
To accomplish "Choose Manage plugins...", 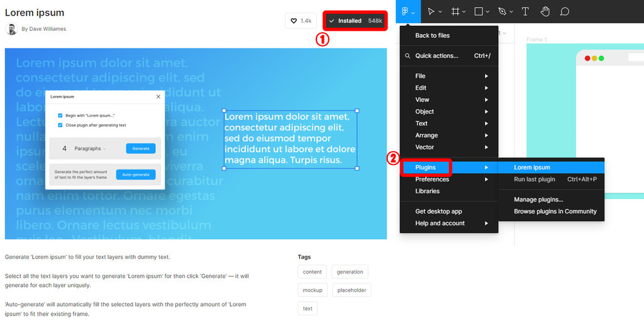I will pyautogui.click(x=551, y=200).
